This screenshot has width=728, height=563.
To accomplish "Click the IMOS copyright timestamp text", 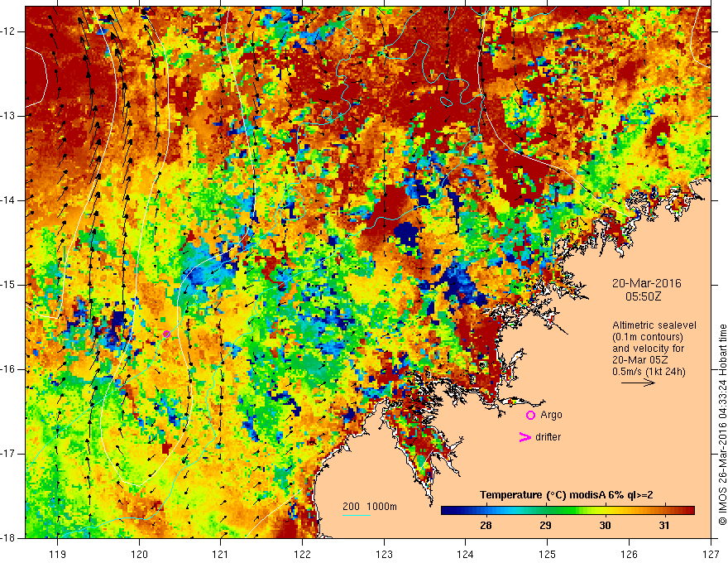I will (722, 425).
